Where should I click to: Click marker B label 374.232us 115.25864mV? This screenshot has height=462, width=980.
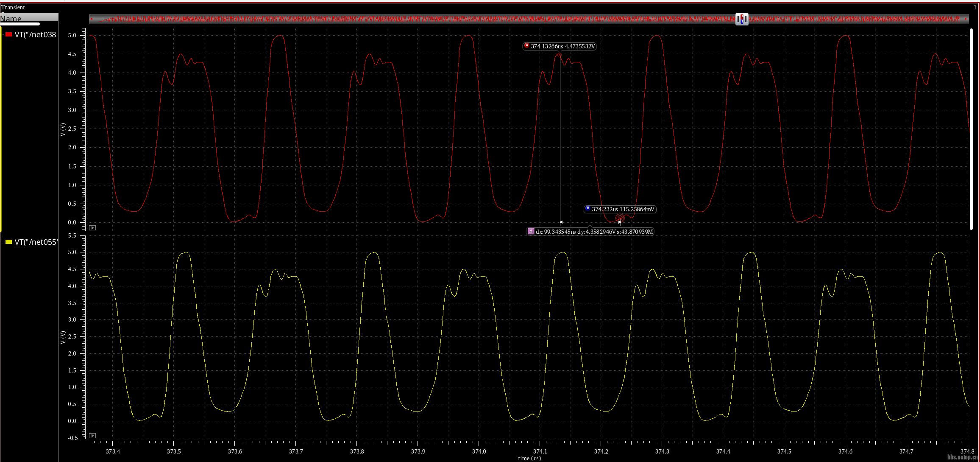pos(620,209)
